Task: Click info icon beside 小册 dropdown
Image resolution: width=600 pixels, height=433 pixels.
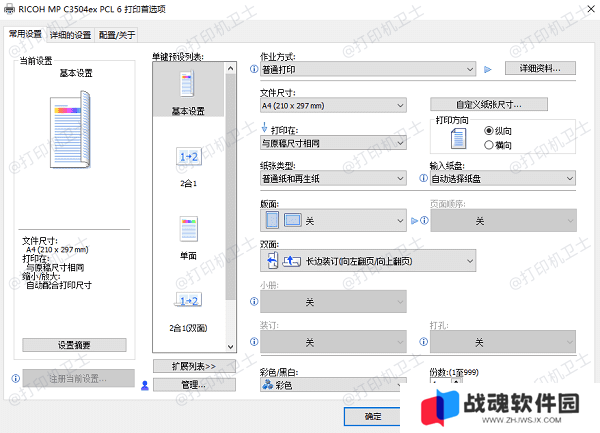Action: [x=254, y=301]
